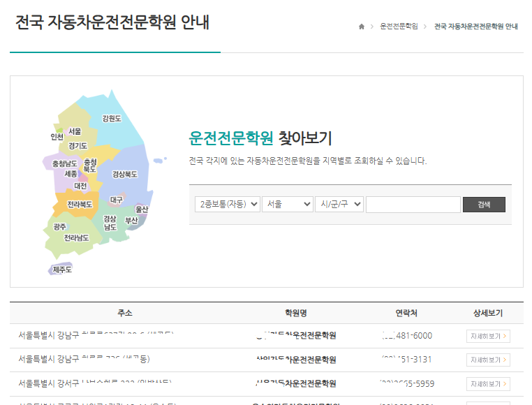Click the 전국 자동차운전전문학원 안내 page title
Viewport: 532px width, 405px height.
(x=112, y=22)
